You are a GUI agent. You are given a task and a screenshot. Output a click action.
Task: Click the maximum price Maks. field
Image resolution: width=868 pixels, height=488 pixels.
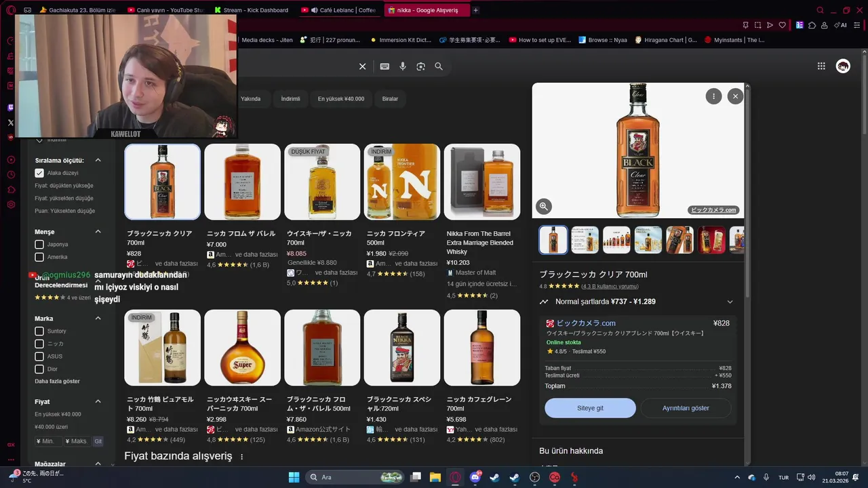(x=77, y=441)
